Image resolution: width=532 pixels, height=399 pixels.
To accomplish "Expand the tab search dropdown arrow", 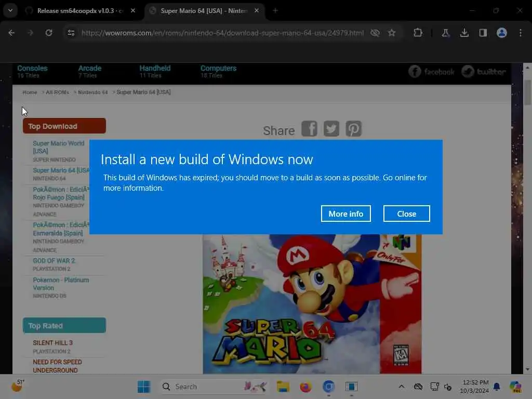I will coord(10,10).
